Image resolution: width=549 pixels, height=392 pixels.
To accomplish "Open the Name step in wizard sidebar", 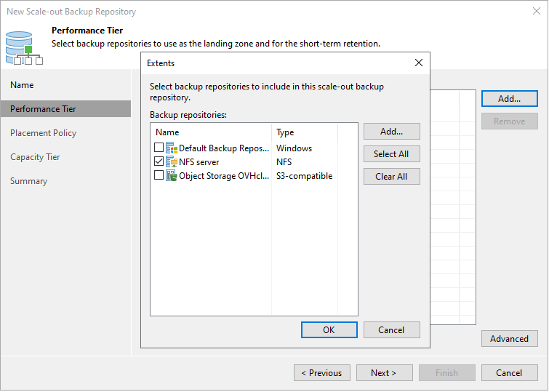I will pyautogui.click(x=22, y=85).
